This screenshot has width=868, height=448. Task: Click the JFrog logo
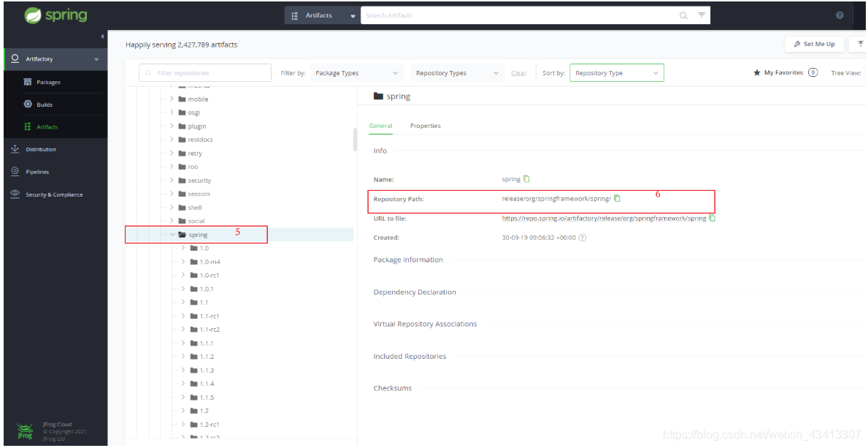pos(25,431)
